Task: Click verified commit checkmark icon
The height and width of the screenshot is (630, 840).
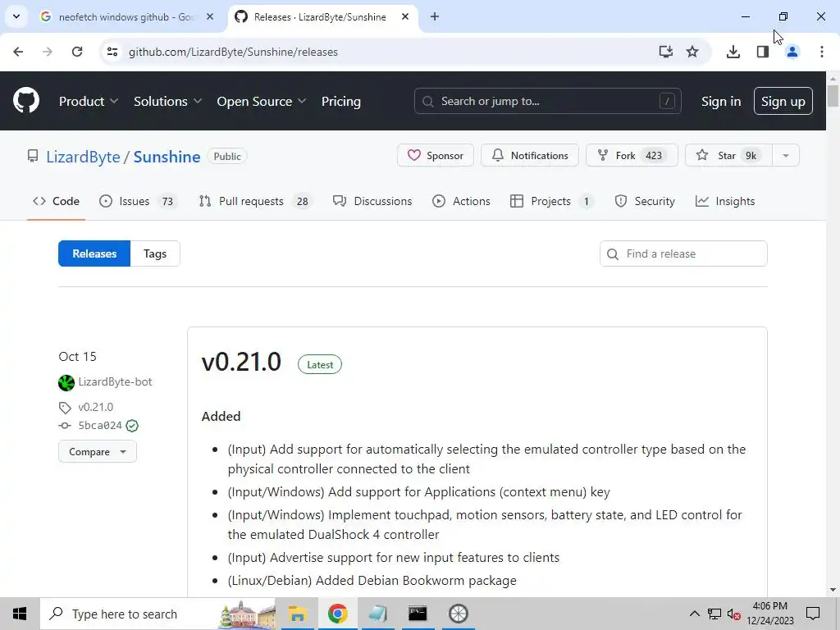Action: [x=132, y=426]
